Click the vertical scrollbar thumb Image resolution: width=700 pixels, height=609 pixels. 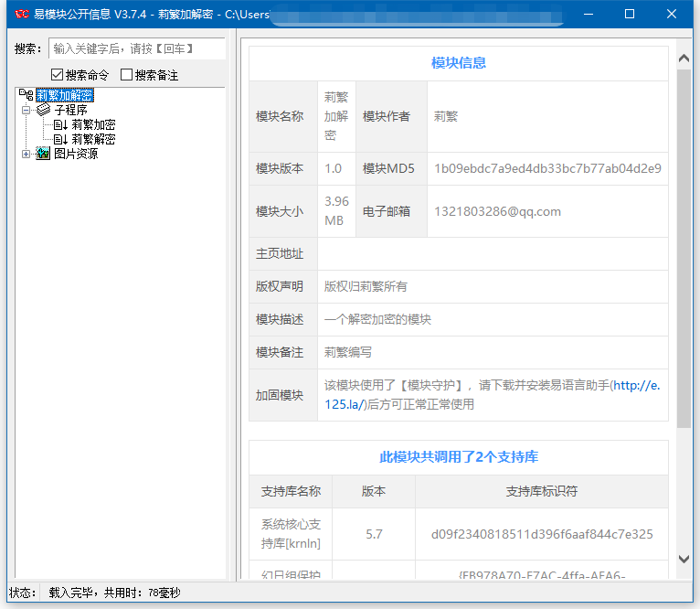(x=684, y=248)
